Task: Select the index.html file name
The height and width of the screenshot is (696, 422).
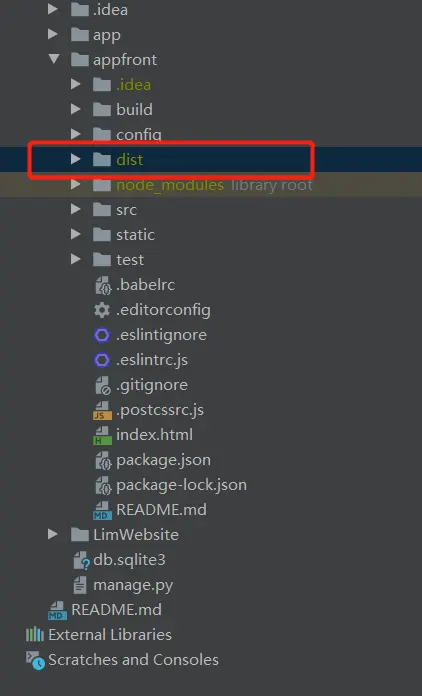Action: click(x=154, y=435)
